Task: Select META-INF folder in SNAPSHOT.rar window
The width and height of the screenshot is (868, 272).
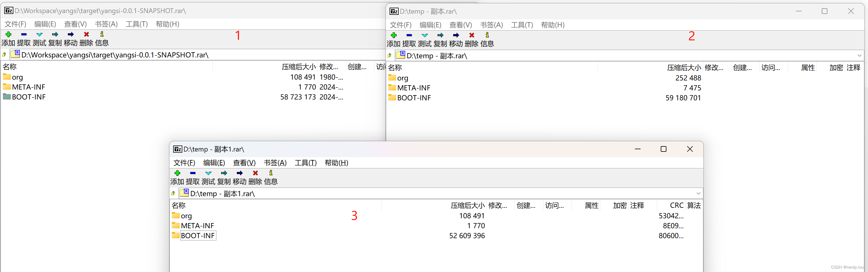Action: pos(24,87)
